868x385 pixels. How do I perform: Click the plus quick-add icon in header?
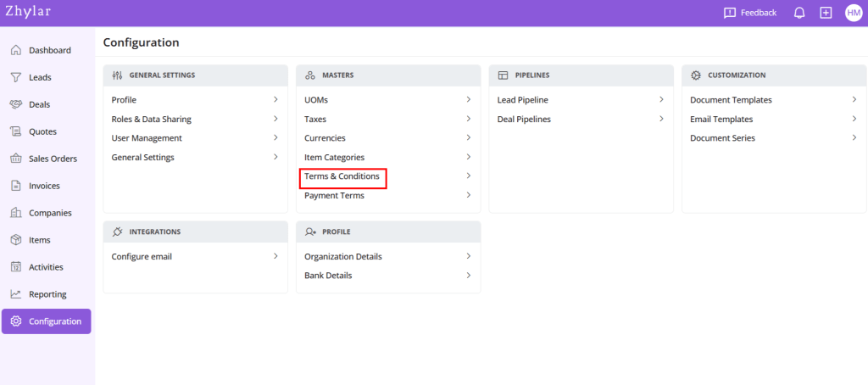[826, 13]
